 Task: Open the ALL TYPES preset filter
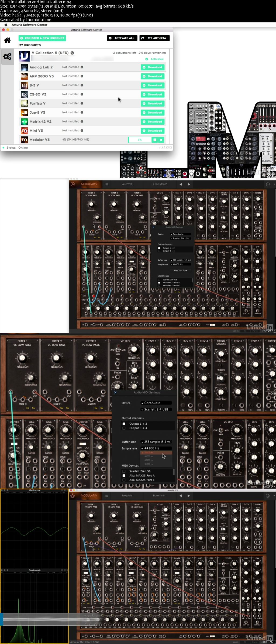[x=127, y=184]
